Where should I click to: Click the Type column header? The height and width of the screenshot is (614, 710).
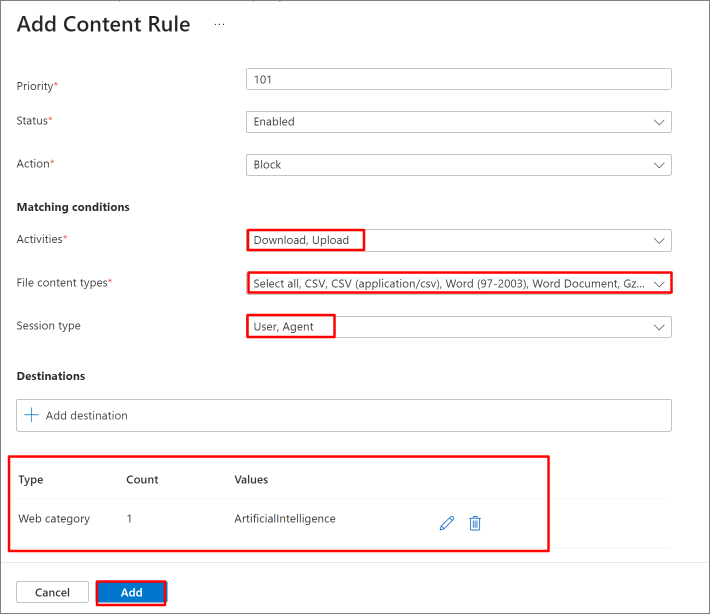pos(31,480)
